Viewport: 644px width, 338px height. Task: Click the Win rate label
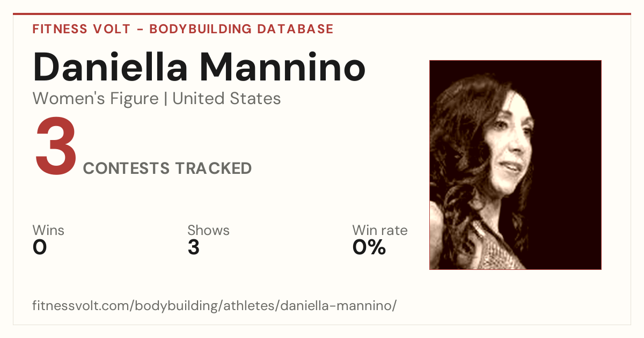tap(380, 230)
